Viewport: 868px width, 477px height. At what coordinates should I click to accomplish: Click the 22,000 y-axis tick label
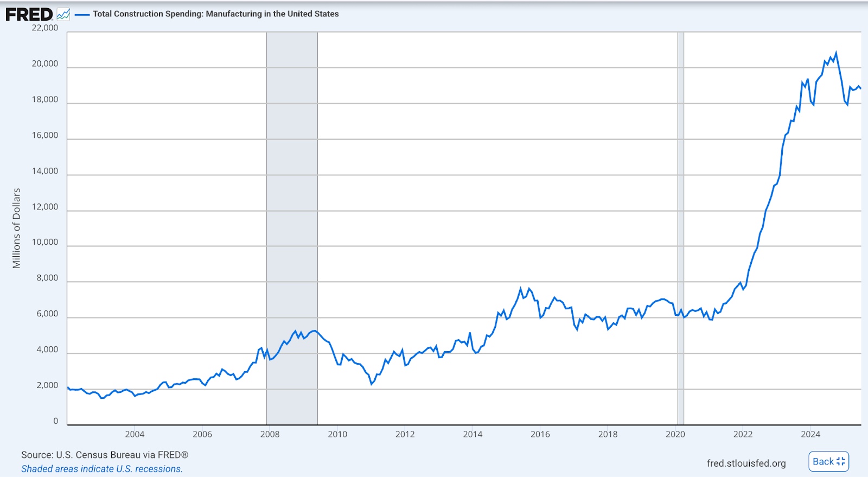coord(45,28)
